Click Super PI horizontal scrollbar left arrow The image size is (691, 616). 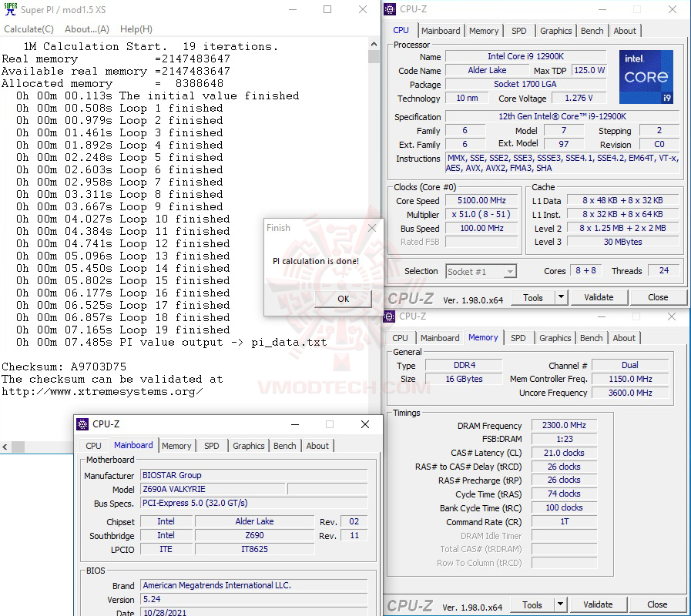5,447
